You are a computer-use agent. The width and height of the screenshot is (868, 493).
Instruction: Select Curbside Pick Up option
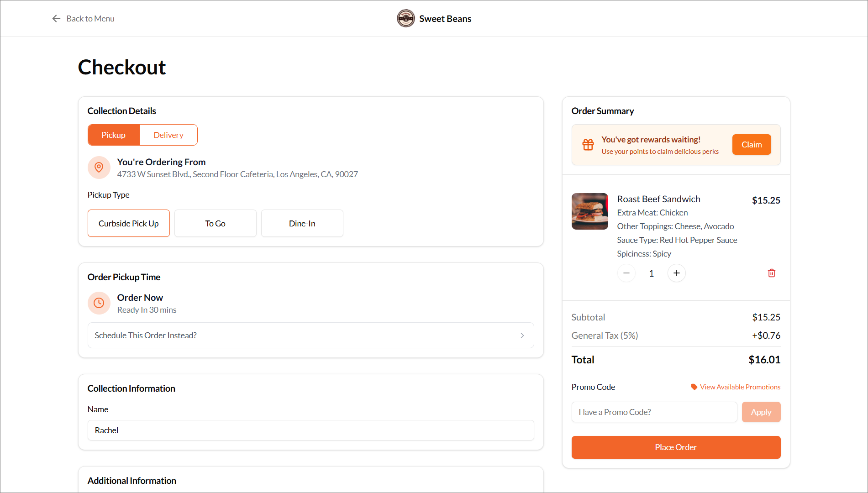coord(128,223)
